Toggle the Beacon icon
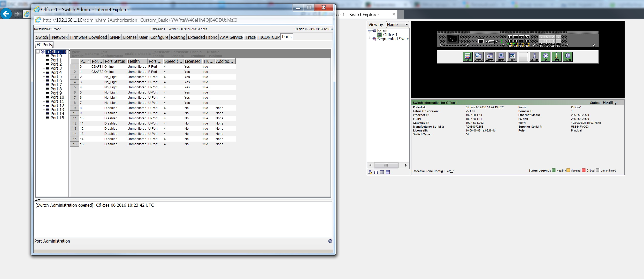This screenshot has height=279, width=644. pos(534,57)
